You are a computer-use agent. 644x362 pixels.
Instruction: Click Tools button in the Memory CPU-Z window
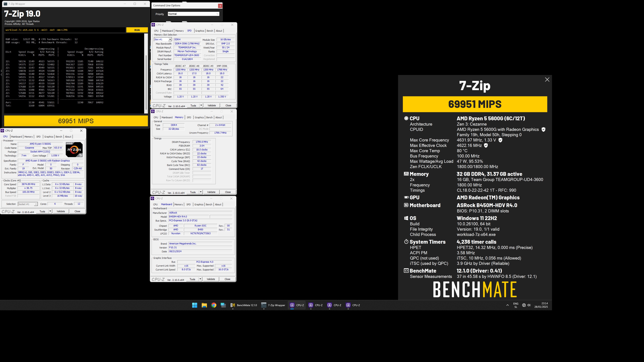click(193, 192)
